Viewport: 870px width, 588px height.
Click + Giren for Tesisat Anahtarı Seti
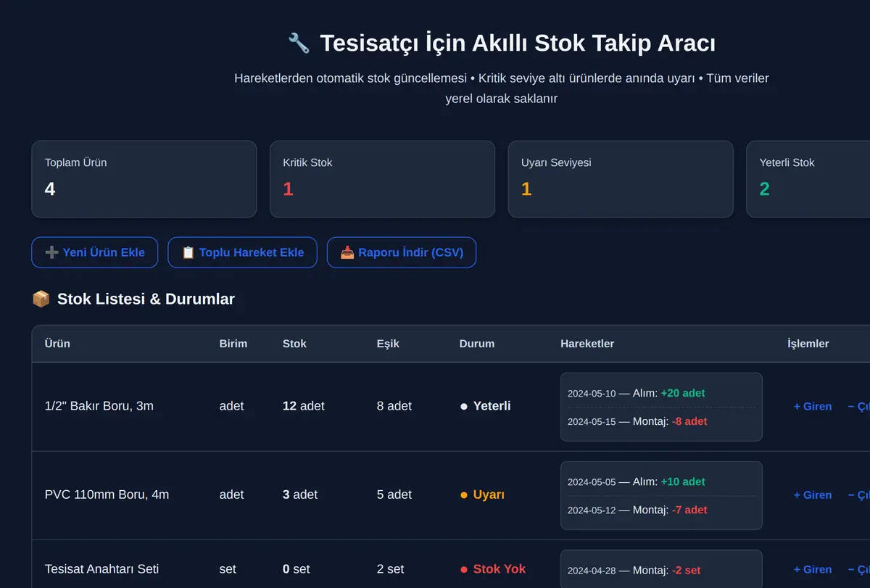[813, 569]
